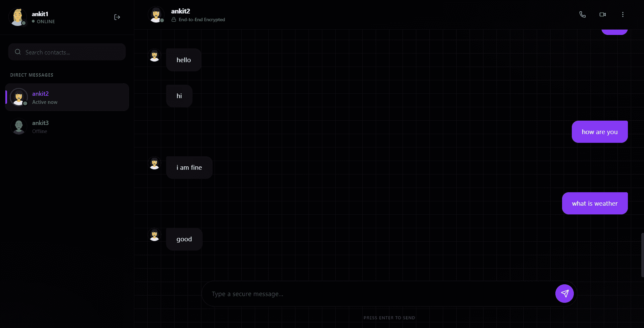Open the ankit2 conversation in sidebar
Image resolution: width=644 pixels, height=328 pixels.
point(67,97)
